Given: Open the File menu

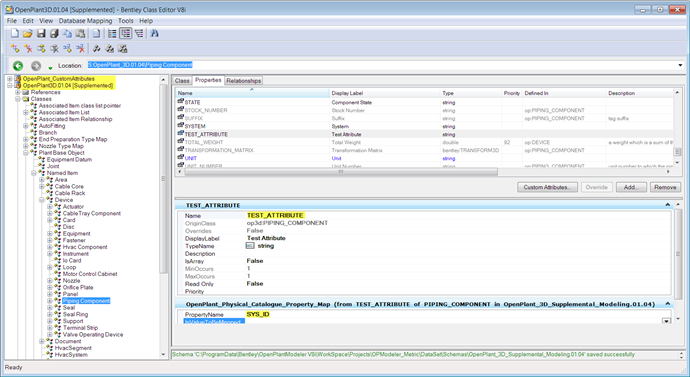Looking at the screenshot, I should pos(12,21).
